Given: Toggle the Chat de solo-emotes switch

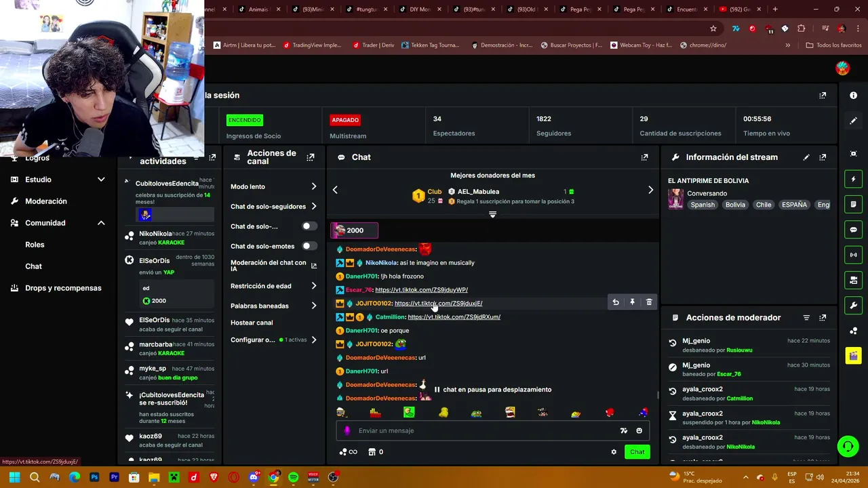Looking at the screenshot, I should click(309, 246).
